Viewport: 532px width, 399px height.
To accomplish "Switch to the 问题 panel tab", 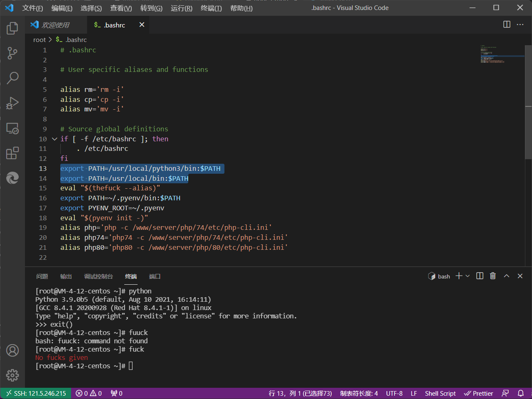I will (x=42, y=276).
